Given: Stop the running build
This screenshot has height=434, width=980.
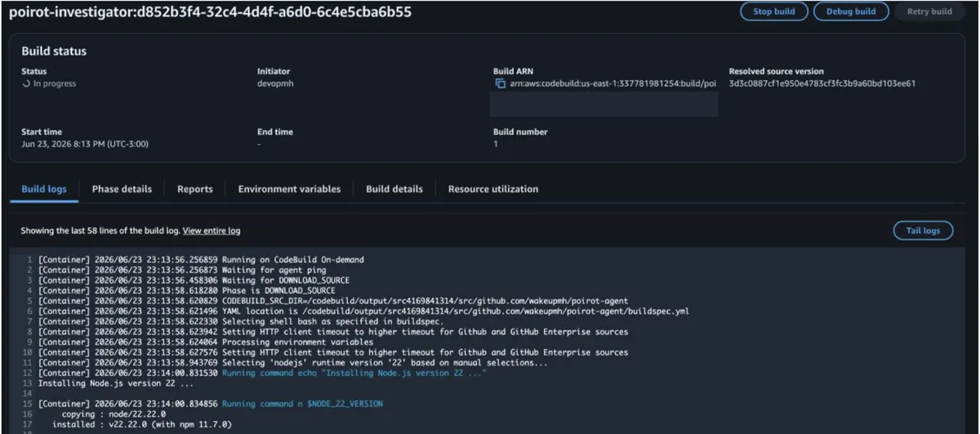Looking at the screenshot, I should click(773, 11).
